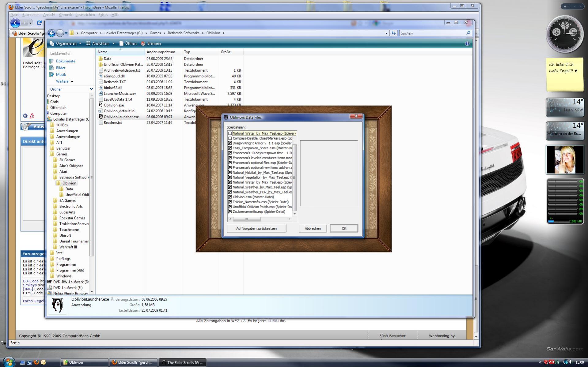Reload the page in Firefox
The height and width of the screenshot is (367, 588).
pyautogui.click(x=39, y=23)
